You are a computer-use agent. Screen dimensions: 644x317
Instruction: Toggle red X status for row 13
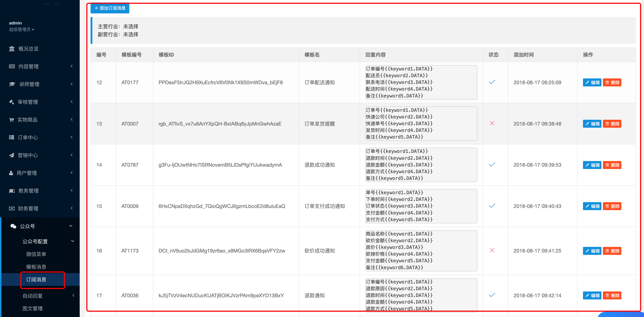pos(492,123)
